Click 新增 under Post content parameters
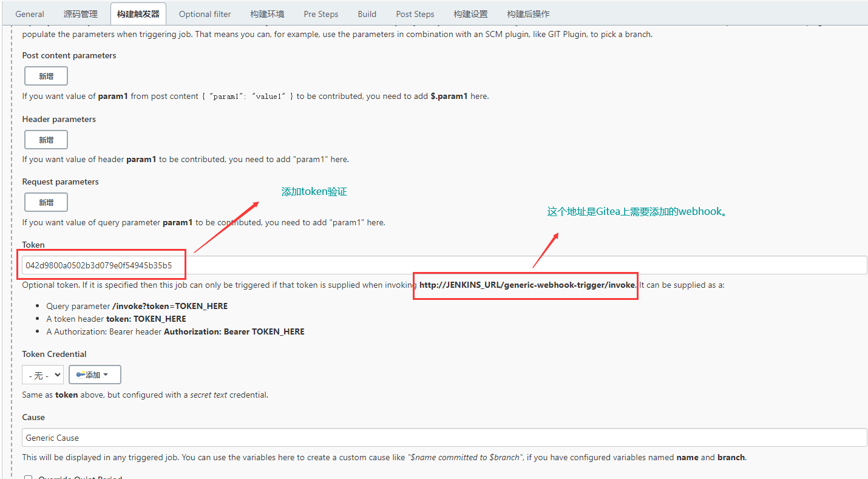 coord(46,76)
